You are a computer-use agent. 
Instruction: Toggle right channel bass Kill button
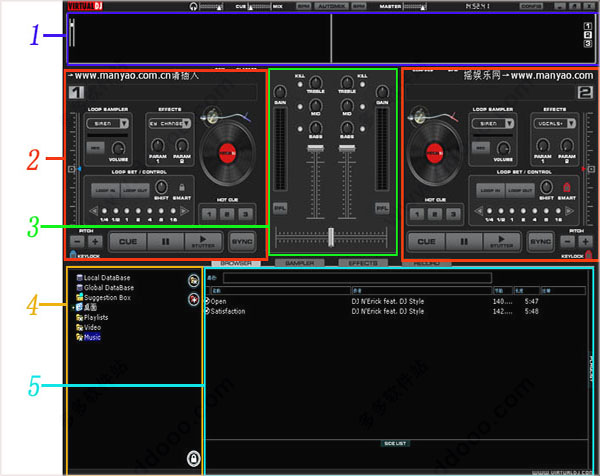[x=362, y=129]
